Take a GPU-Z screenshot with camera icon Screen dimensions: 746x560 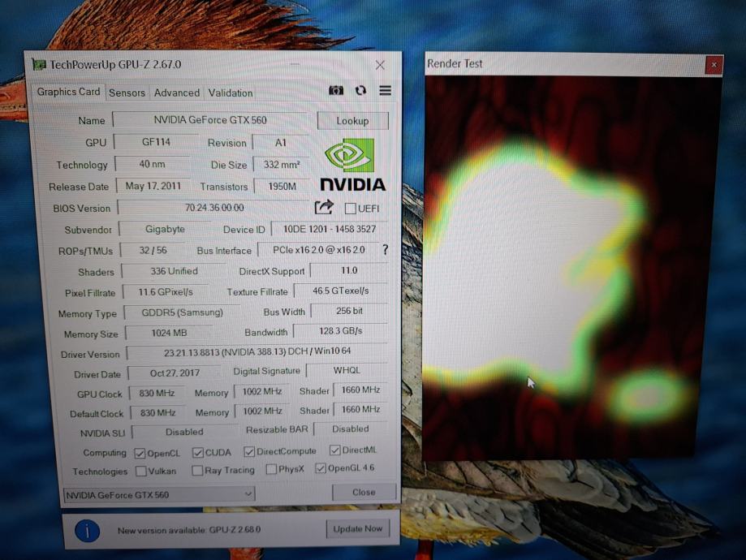[x=336, y=90]
